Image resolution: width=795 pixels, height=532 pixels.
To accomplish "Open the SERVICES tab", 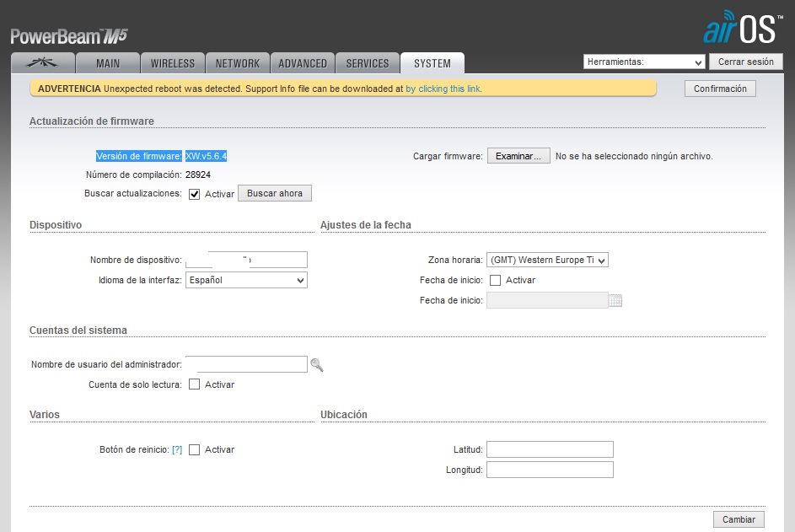I will [368, 63].
